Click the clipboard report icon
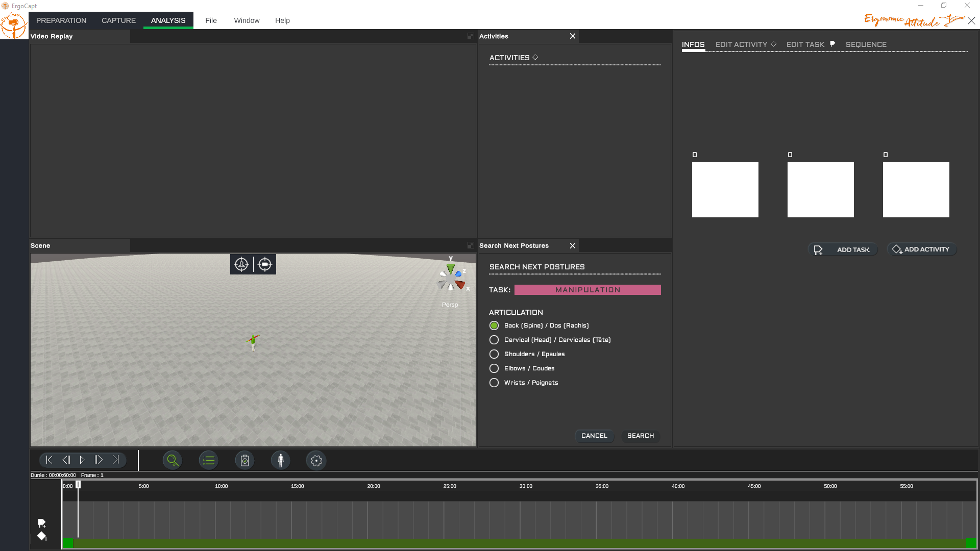Screen dimensions: 980x551 (245, 461)
